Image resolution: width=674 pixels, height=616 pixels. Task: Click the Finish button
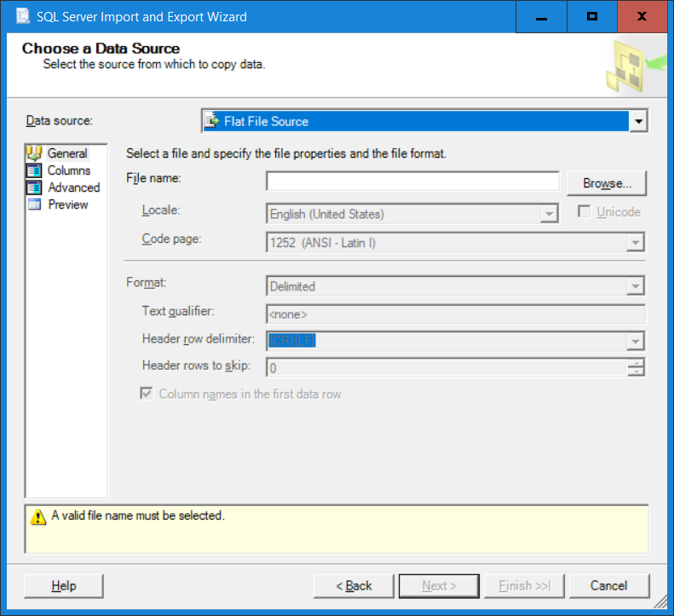pos(524,585)
